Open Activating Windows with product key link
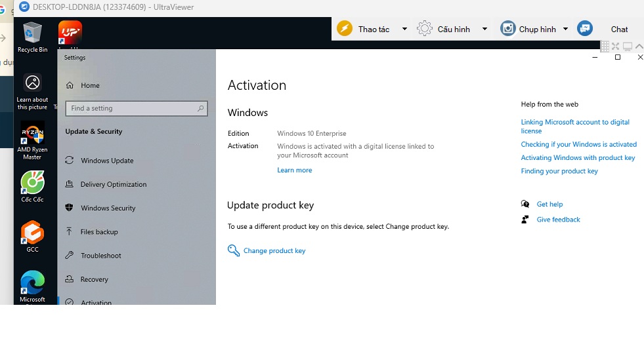Screen dimensions: 644x354 pyautogui.click(x=578, y=157)
